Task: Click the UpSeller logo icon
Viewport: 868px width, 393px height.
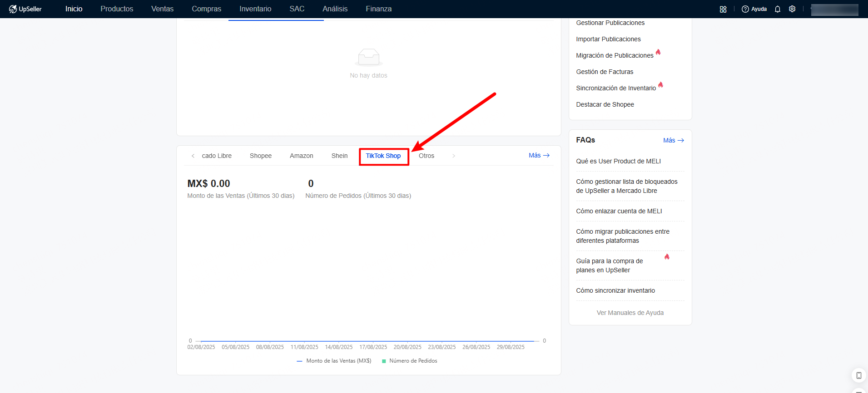Action: [x=13, y=9]
